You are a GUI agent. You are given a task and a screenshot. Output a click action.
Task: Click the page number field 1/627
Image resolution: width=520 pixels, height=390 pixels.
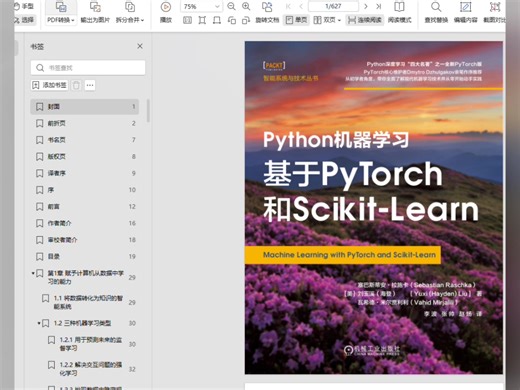(333, 6)
